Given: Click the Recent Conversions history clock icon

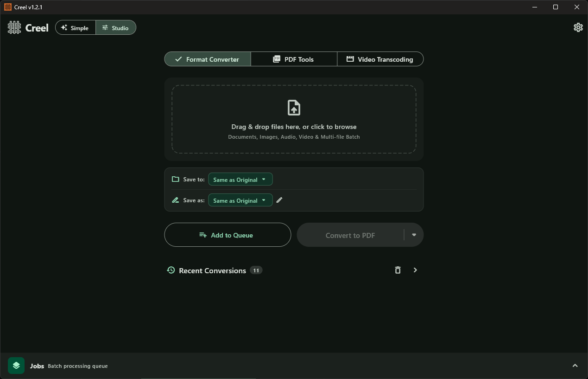Looking at the screenshot, I should (171, 270).
